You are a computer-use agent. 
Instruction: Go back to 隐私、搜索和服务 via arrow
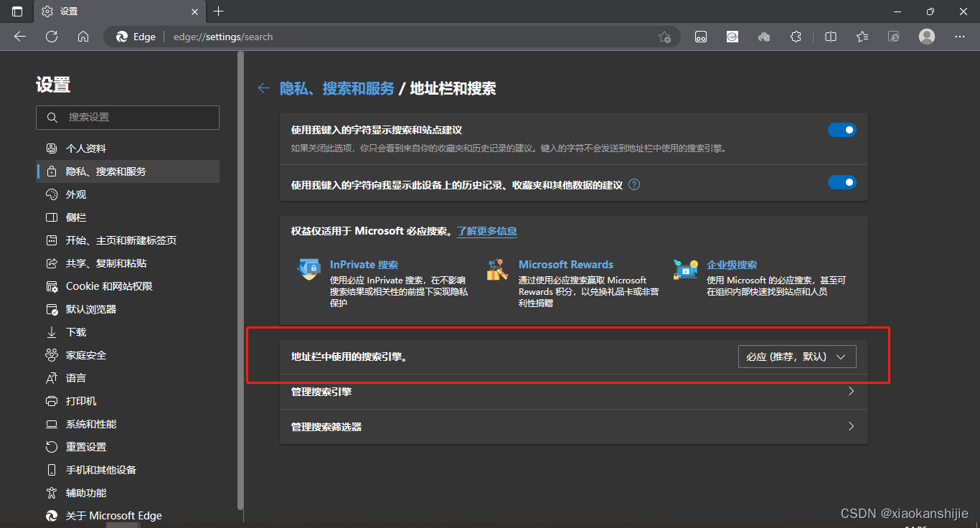click(264, 88)
